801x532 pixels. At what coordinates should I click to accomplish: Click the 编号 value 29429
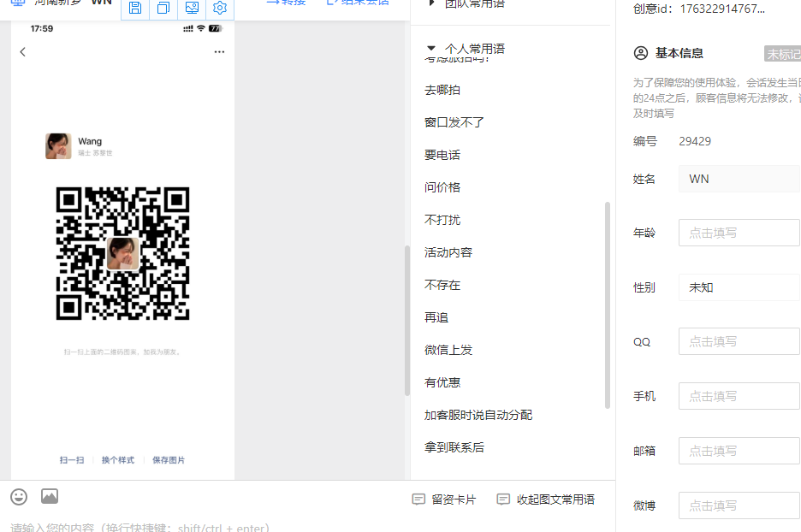click(x=695, y=141)
